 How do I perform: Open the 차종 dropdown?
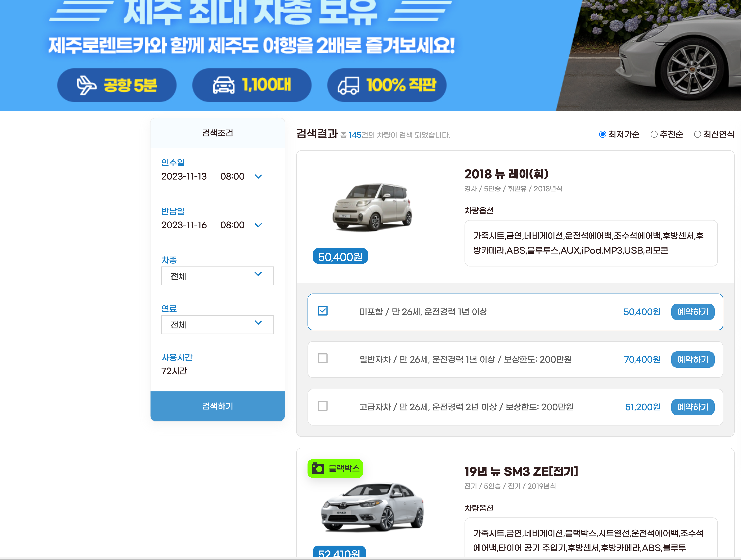click(217, 276)
